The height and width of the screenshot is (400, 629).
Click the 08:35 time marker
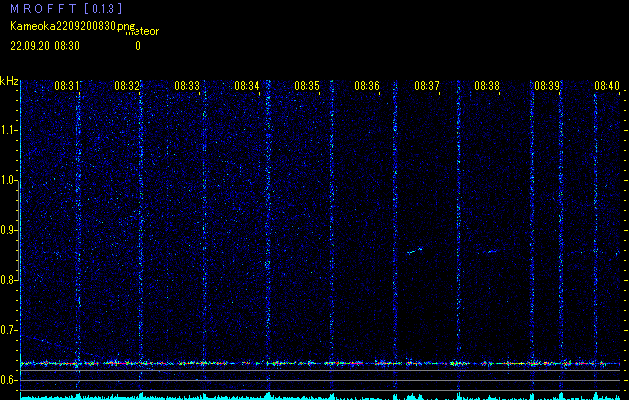[307, 85]
